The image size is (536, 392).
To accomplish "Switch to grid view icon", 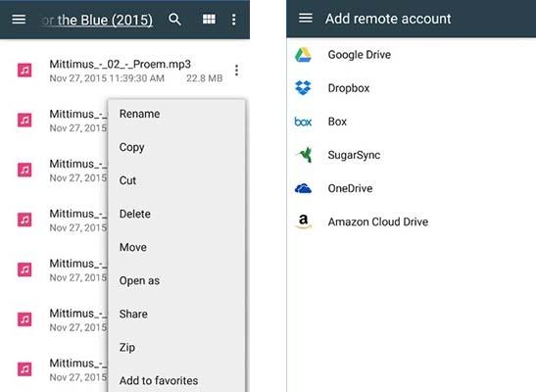I will click(209, 20).
